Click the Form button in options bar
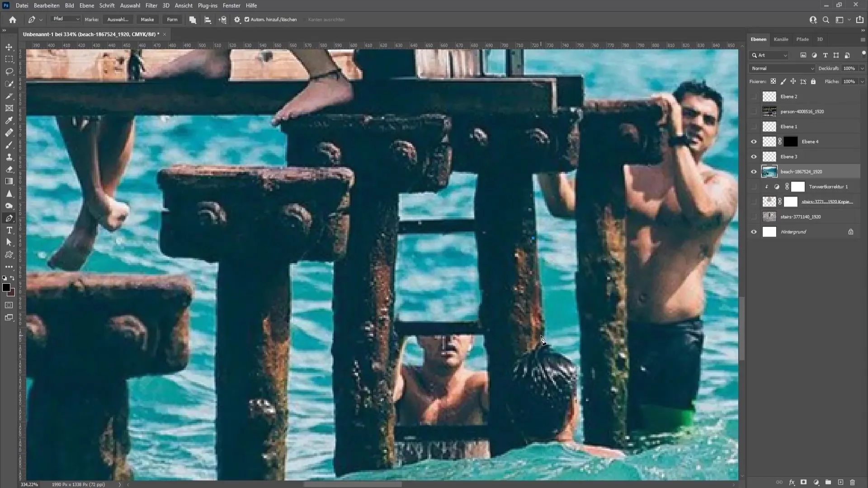868x488 pixels. click(x=172, y=19)
